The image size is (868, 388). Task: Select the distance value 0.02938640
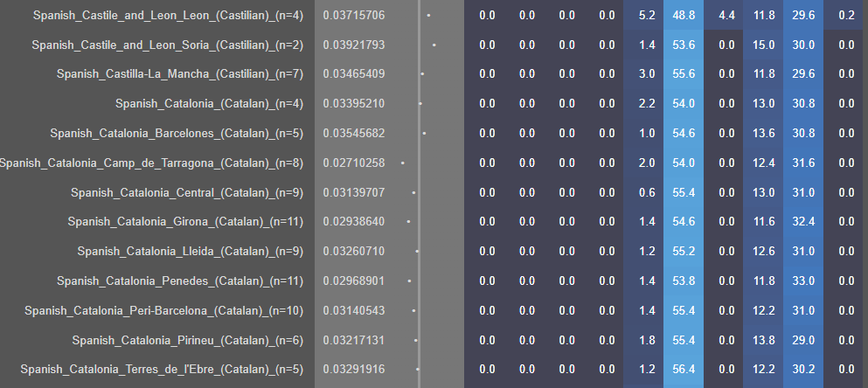point(353,222)
